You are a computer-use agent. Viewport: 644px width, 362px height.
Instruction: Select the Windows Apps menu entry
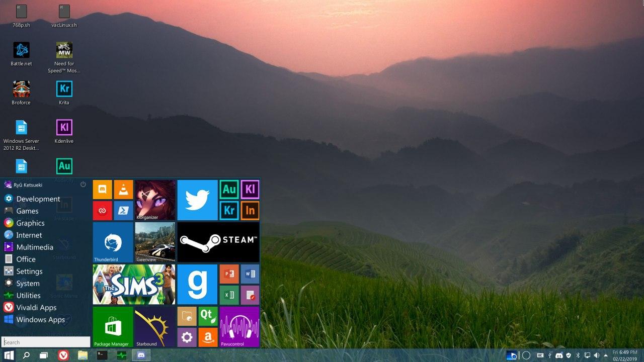click(x=40, y=320)
